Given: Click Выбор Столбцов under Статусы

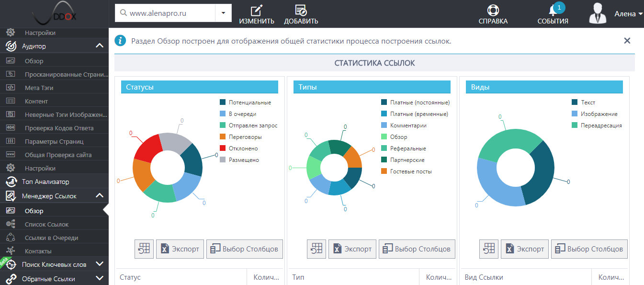Looking at the screenshot, I should pos(245,249).
